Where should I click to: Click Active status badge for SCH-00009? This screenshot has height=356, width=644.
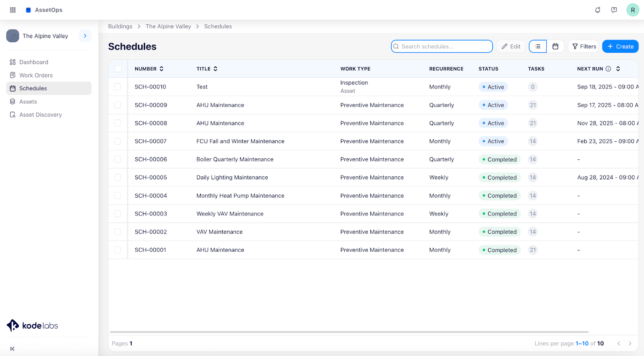(x=493, y=105)
